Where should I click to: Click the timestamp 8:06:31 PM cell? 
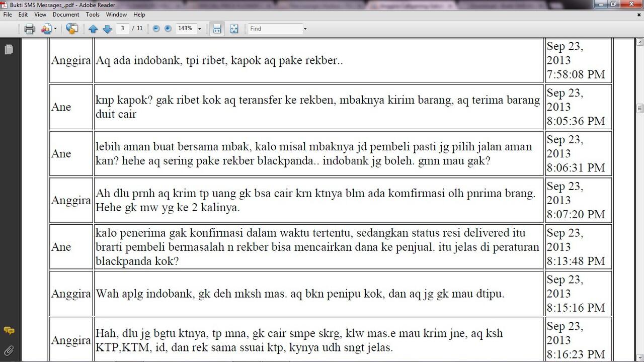579,154
